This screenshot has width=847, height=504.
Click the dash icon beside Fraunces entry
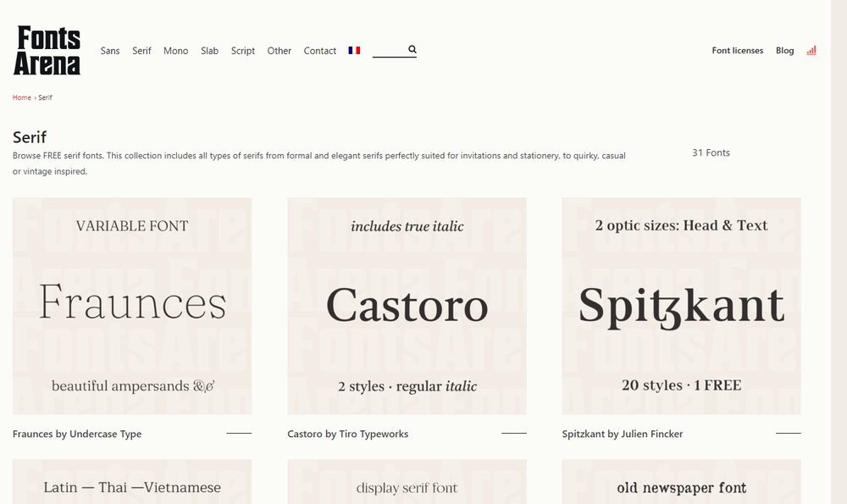239,432
